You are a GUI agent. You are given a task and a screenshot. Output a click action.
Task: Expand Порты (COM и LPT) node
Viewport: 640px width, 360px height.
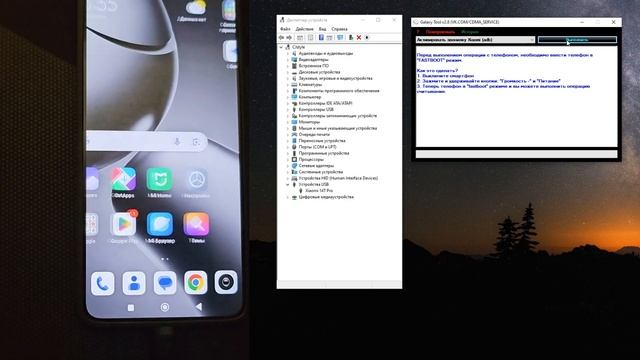click(x=288, y=147)
